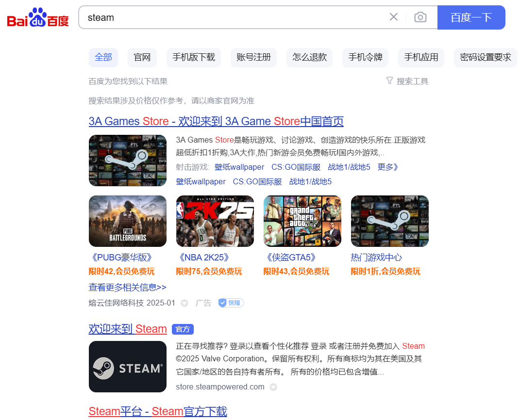Open the 3A Games Store result title
Viewport: 520px width, 420px height.
point(216,121)
